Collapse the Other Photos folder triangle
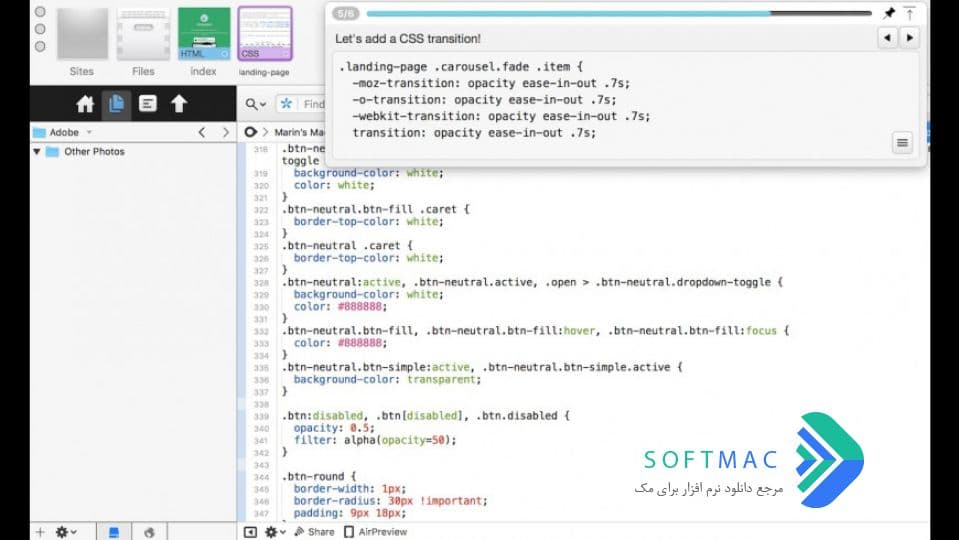The width and height of the screenshot is (959, 540). tap(37, 152)
